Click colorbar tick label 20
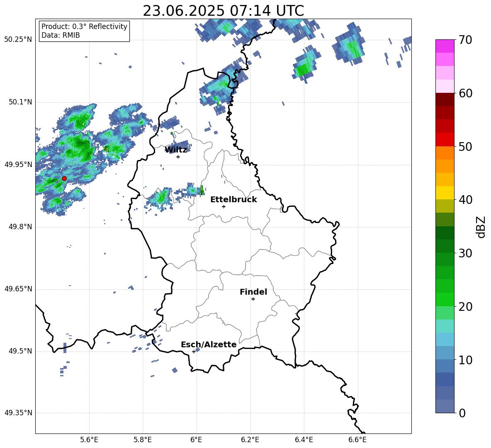This screenshot has width=491, height=448. [466, 306]
